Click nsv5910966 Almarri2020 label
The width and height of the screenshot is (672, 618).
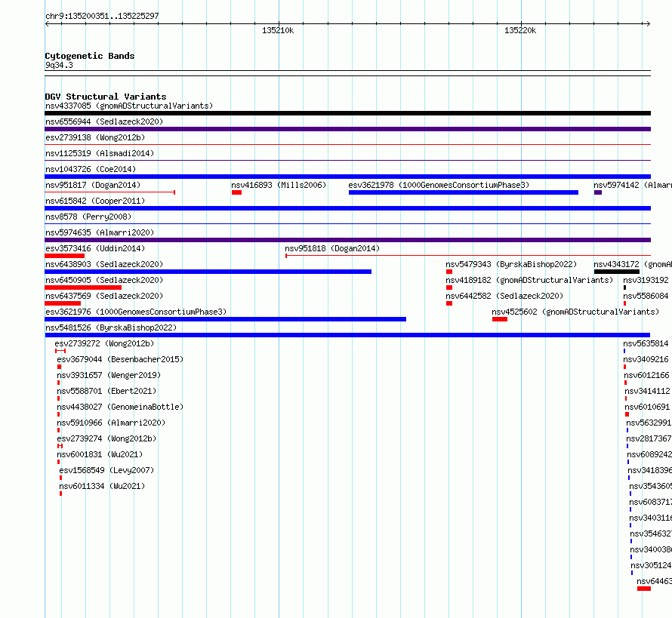point(111,423)
